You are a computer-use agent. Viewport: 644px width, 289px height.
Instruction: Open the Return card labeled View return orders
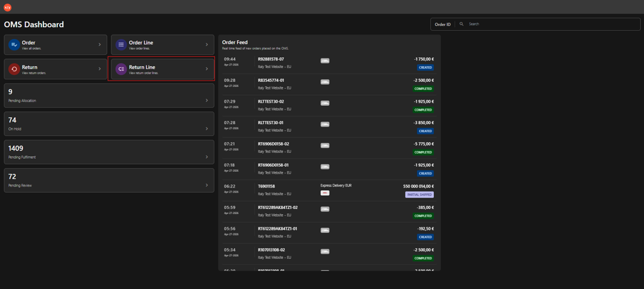[x=55, y=69]
